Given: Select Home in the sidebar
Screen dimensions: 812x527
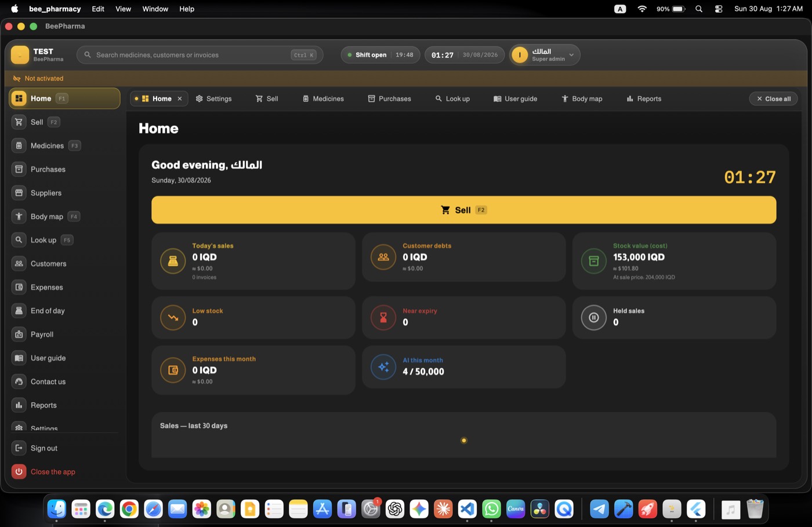Looking at the screenshot, I should [x=64, y=99].
